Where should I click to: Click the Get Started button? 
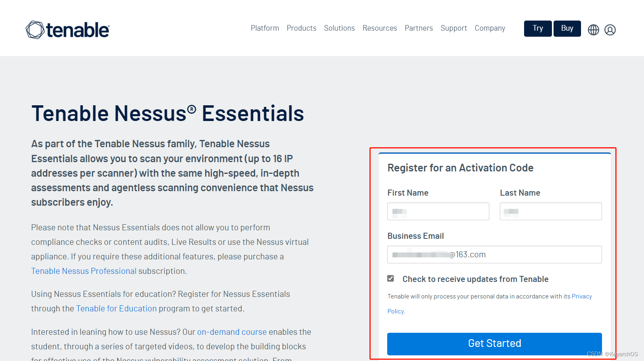tap(494, 344)
